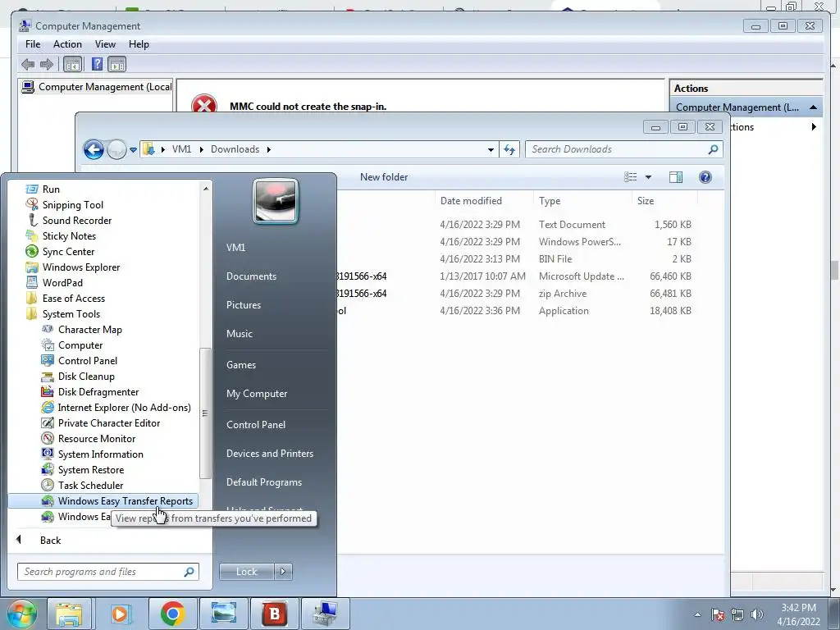The image size is (840, 630).
Task: Open the Help menu
Action: coord(139,44)
